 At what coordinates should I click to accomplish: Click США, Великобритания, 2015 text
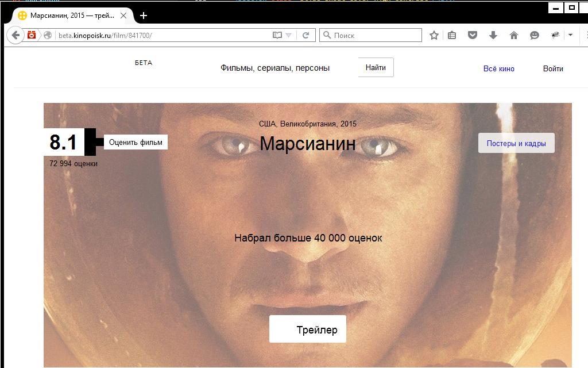click(x=308, y=124)
